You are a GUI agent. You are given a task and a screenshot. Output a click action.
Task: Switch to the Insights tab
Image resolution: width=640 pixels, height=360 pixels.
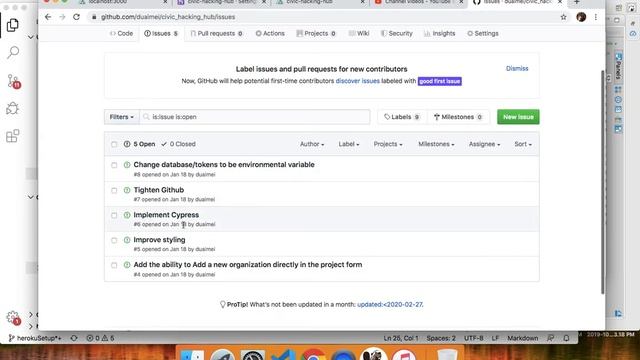439,33
